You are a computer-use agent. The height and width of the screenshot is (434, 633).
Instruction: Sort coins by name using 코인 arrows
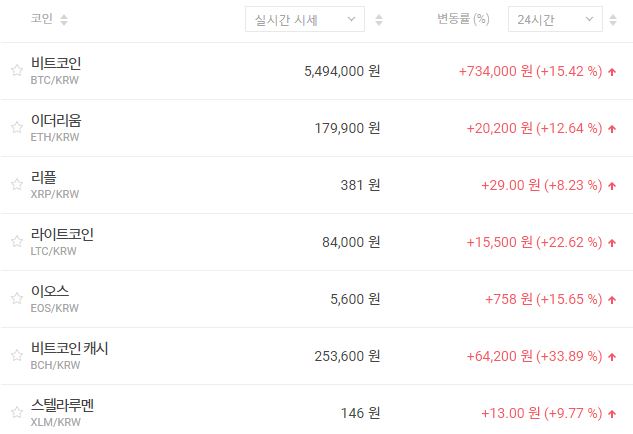pyautogui.click(x=65, y=20)
